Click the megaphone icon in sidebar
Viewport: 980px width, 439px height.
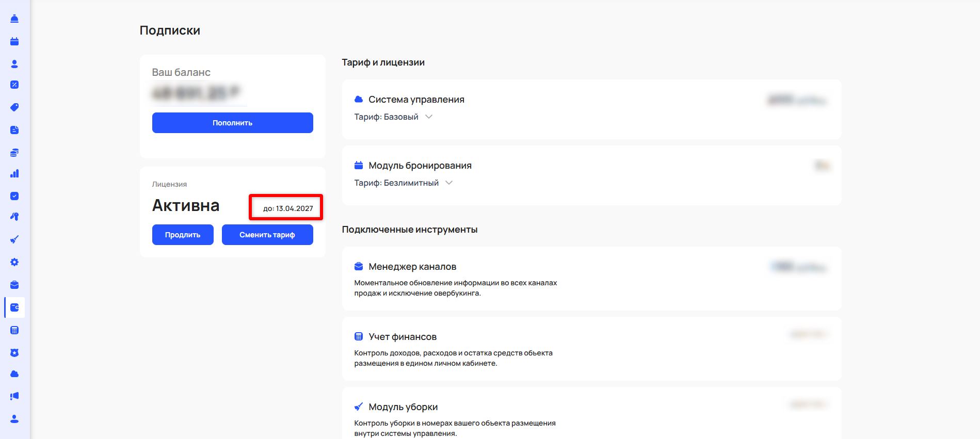tap(14, 396)
